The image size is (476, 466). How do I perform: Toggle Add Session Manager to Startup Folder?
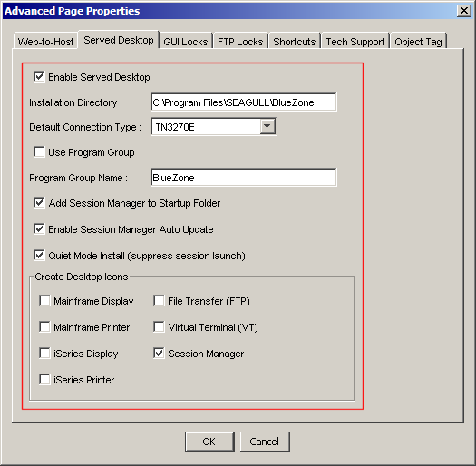39,203
